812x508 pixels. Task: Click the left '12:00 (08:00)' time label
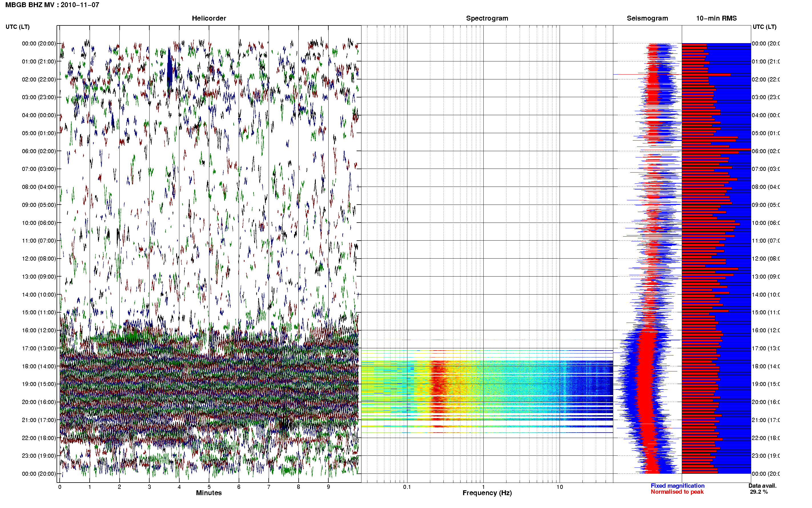(x=39, y=258)
